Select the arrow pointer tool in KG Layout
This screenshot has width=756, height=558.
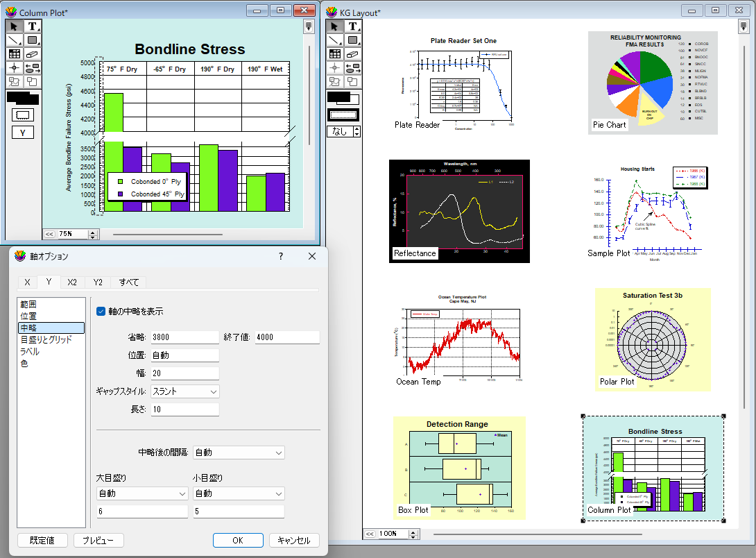tap(334, 26)
